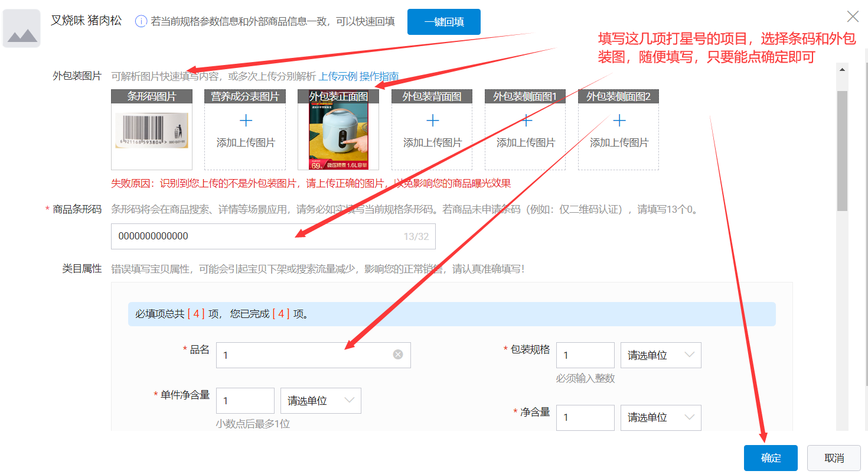Open the 包装规格 unit dropdown
Viewport: 868px width, 474px height.
661,355
